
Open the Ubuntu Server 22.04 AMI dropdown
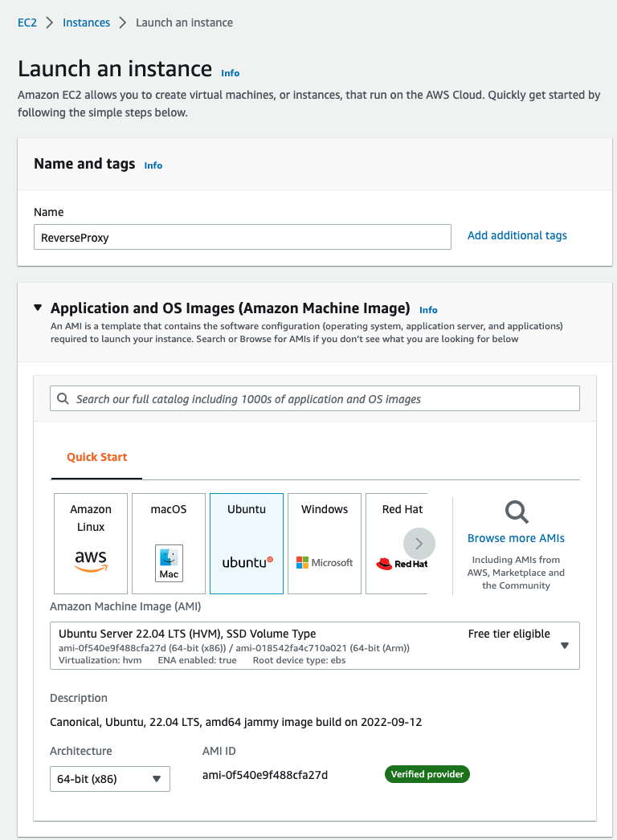point(315,646)
